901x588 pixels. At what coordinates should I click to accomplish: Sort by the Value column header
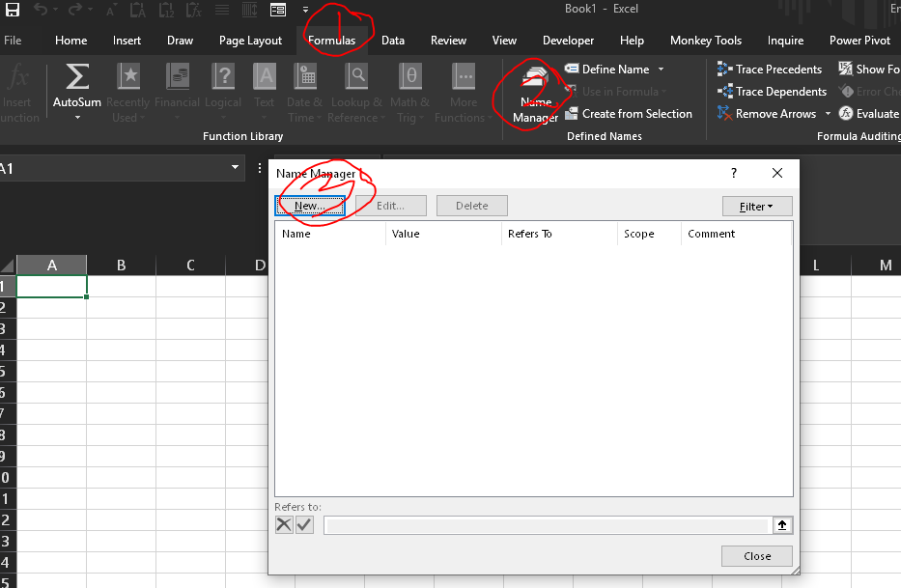[443, 234]
